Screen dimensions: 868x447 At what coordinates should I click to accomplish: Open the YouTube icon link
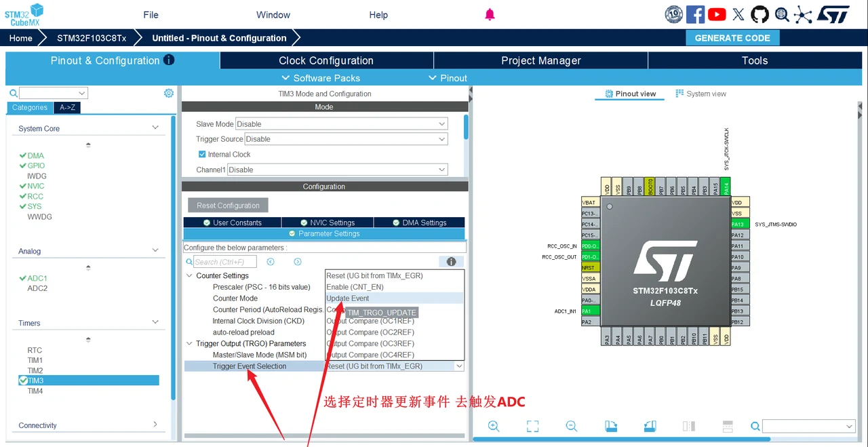[x=717, y=14]
